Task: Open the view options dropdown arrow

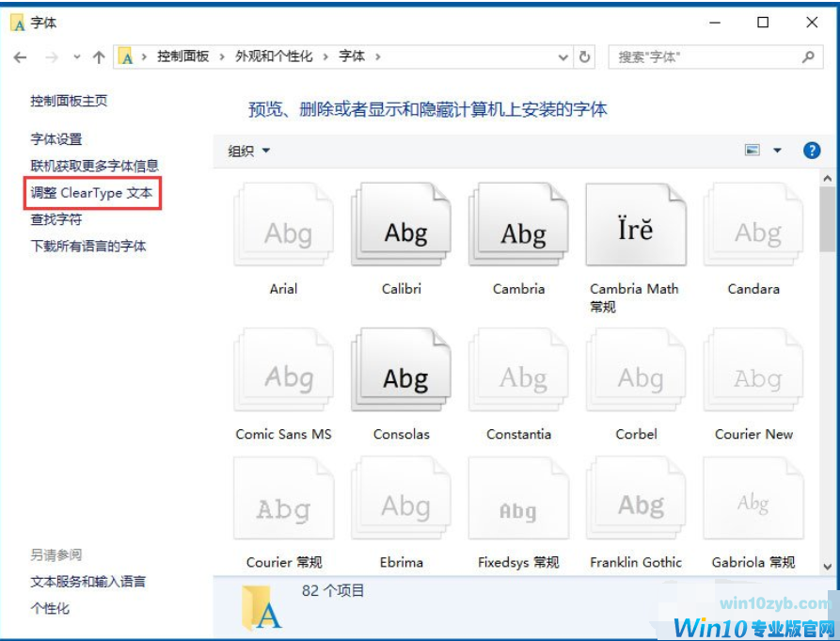Action: point(777,150)
